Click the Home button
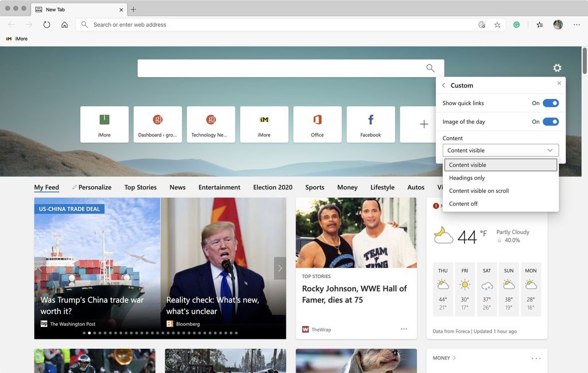588x373 pixels. 64,25
